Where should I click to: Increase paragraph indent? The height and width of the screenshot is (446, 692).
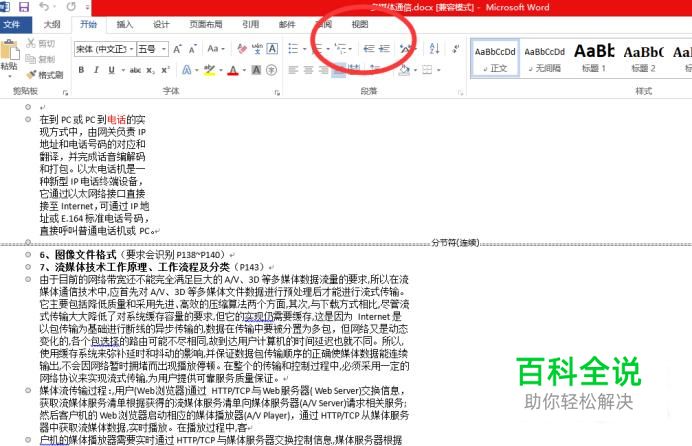[x=384, y=49]
